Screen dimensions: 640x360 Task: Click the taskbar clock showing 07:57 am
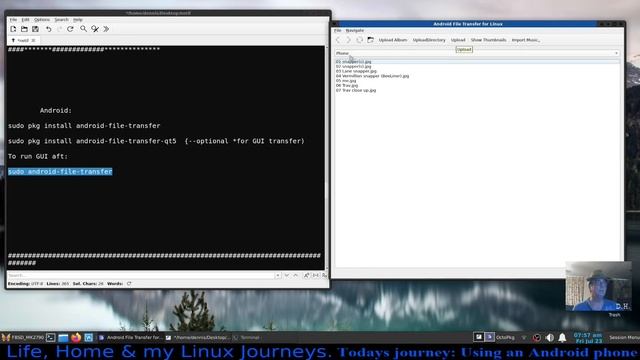(x=588, y=338)
